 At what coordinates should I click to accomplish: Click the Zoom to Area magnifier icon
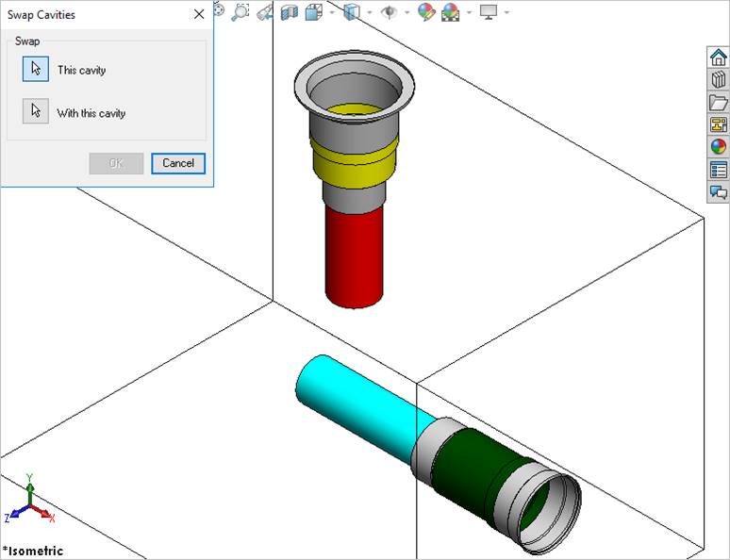point(241,11)
